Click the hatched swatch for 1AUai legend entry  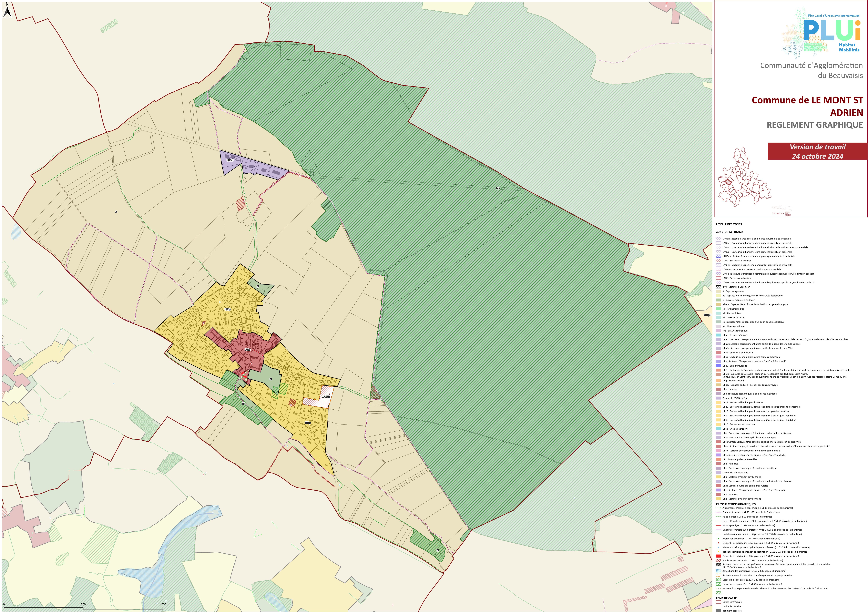(718, 239)
